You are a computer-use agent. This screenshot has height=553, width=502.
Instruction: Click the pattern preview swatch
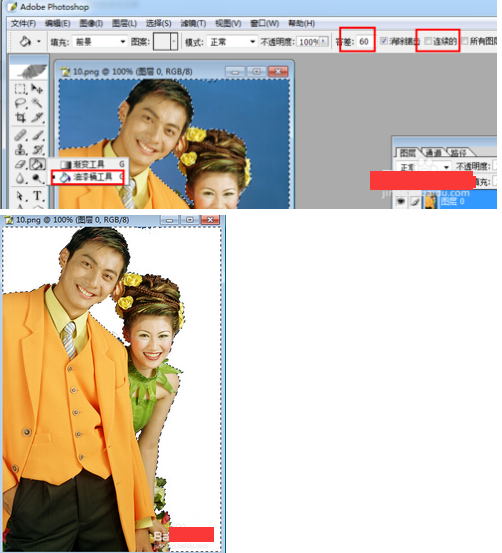coord(162,42)
